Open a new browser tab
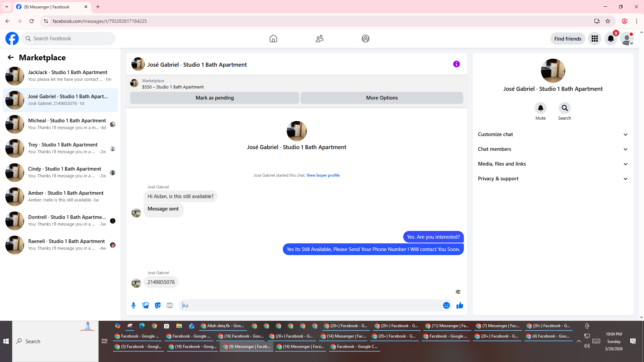 click(x=98, y=7)
